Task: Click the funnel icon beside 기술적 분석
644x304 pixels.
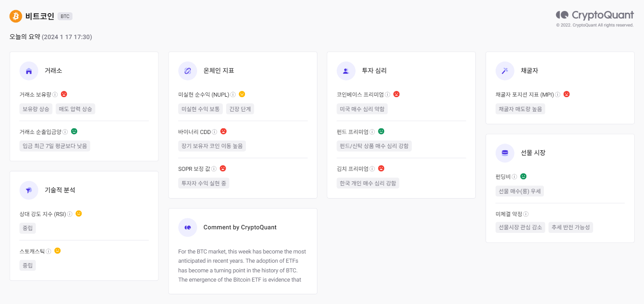Action: 29,190
